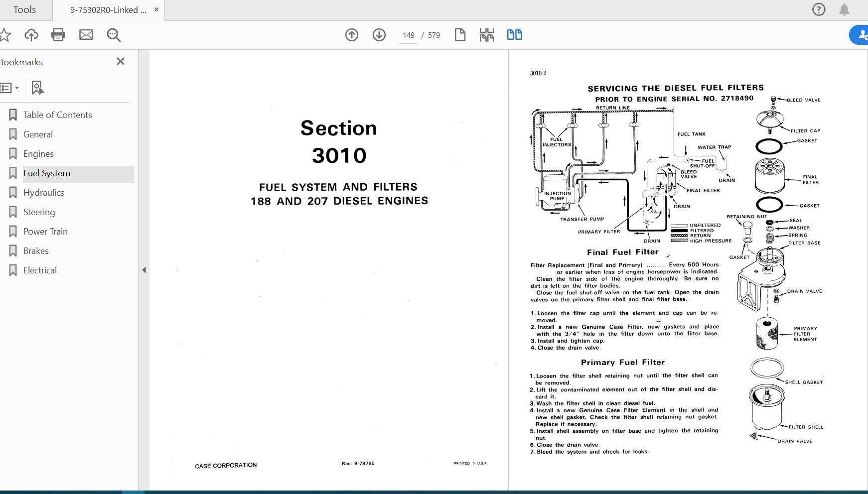This screenshot has width=868, height=494.
Task: Switch to the Tools tab
Action: [x=24, y=10]
